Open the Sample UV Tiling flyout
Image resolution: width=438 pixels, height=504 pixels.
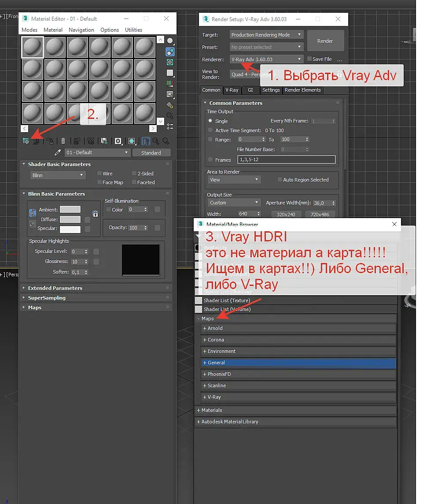[170, 73]
